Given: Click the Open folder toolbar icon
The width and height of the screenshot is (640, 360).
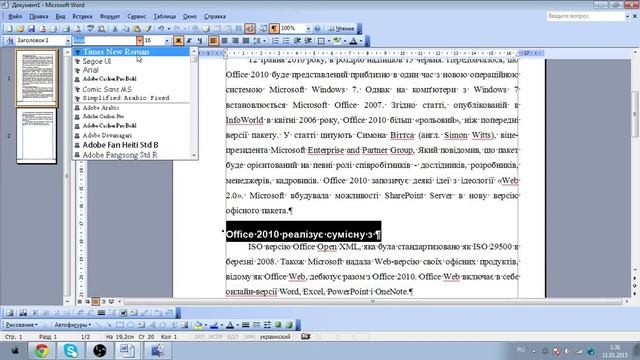Looking at the screenshot, I should point(20,29).
